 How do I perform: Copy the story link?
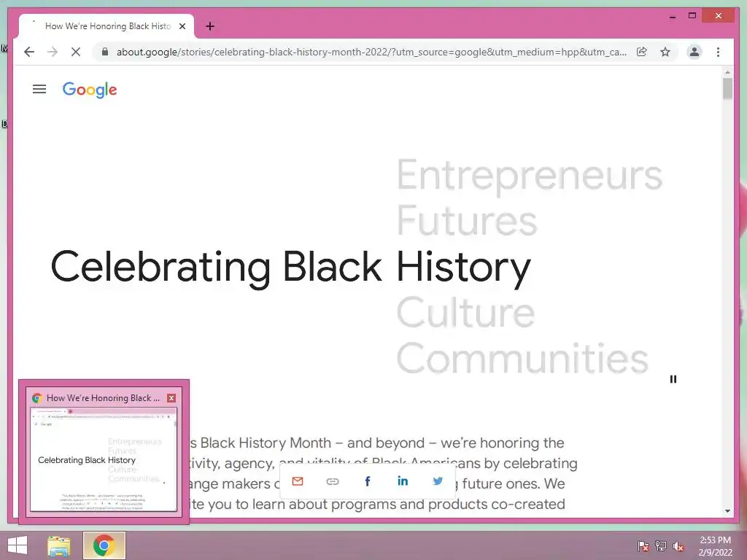click(x=333, y=481)
